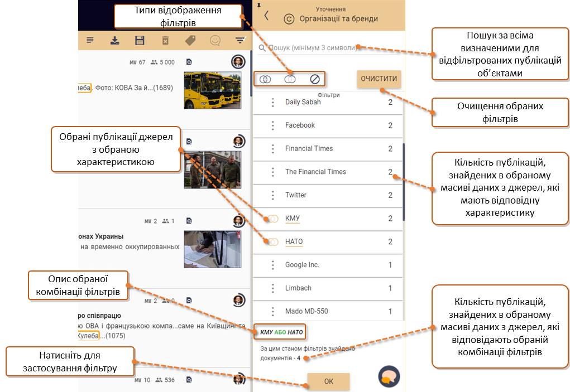Open options dots for Google Inc.
The image size is (570, 392).
coord(273,265)
